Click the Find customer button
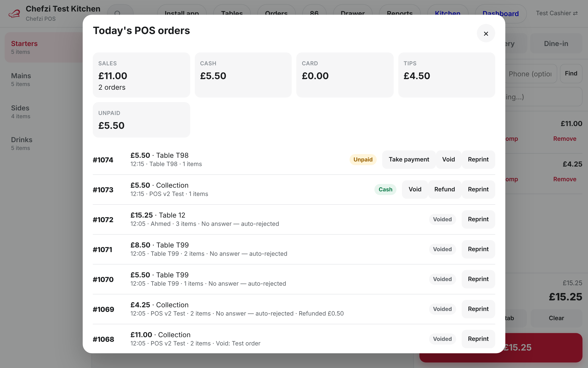The height and width of the screenshot is (368, 588). [x=571, y=74]
